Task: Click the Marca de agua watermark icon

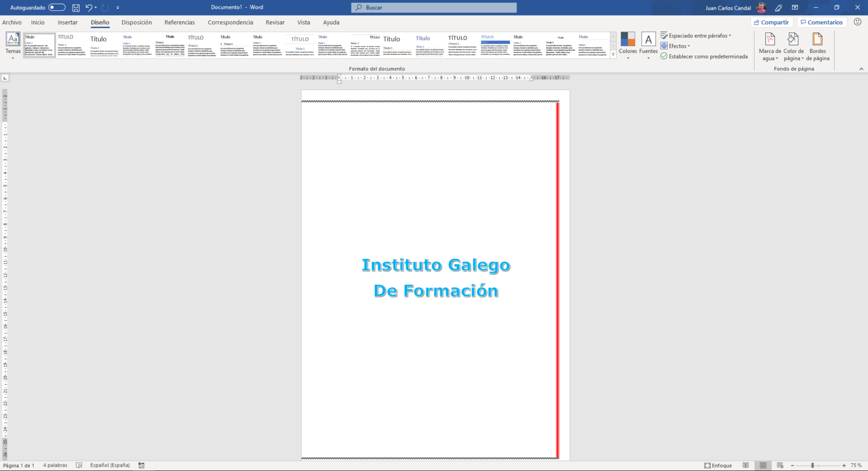Action: point(770,40)
